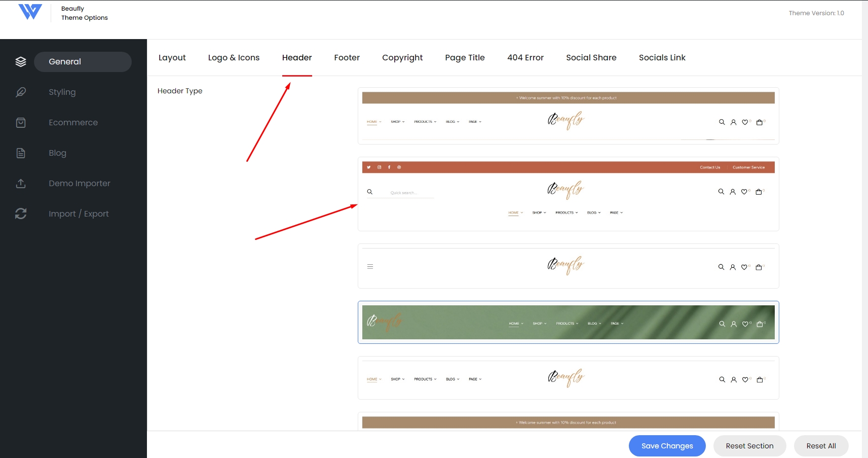
Task: Choose the green background header layout
Action: click(568, 323)
